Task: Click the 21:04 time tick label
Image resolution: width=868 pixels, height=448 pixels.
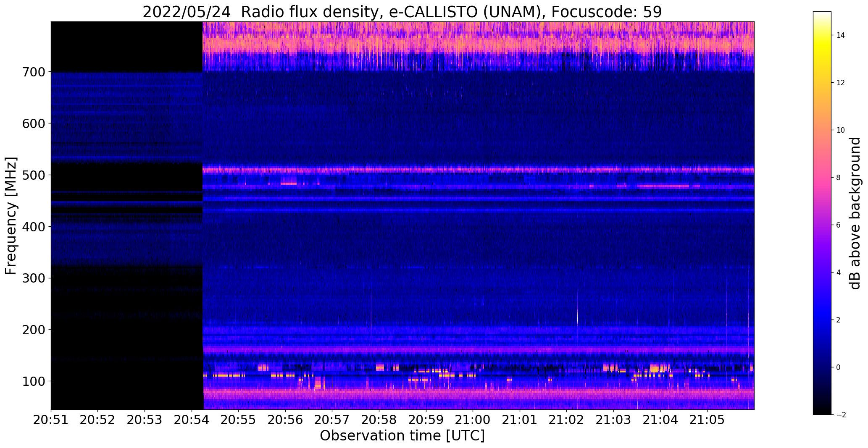Action: [x=660, y=419]
